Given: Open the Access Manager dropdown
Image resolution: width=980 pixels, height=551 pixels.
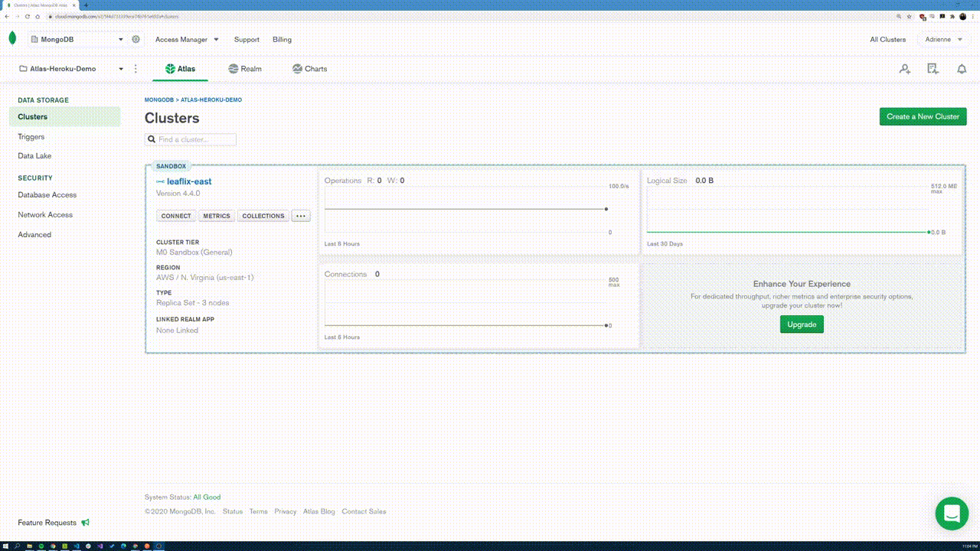Looking at the screenshot, I should (x=187, y=39).
